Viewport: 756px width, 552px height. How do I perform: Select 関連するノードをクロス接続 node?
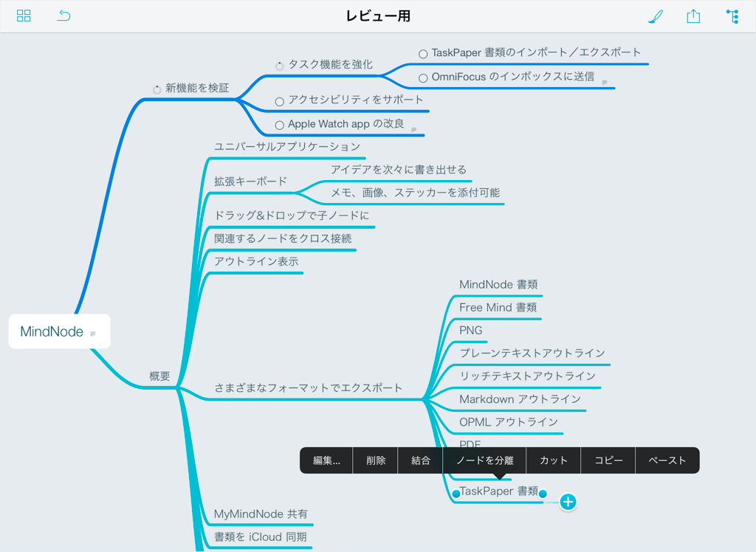283,238
